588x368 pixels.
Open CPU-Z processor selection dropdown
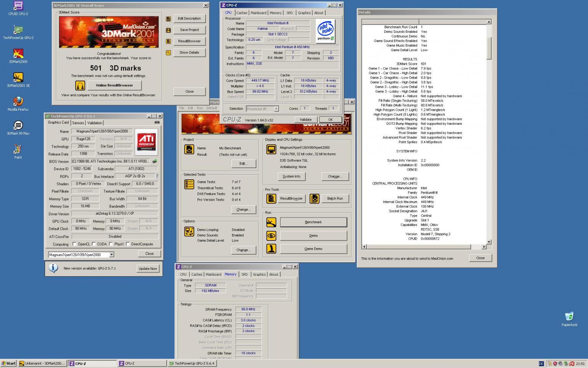coord(276,109)
